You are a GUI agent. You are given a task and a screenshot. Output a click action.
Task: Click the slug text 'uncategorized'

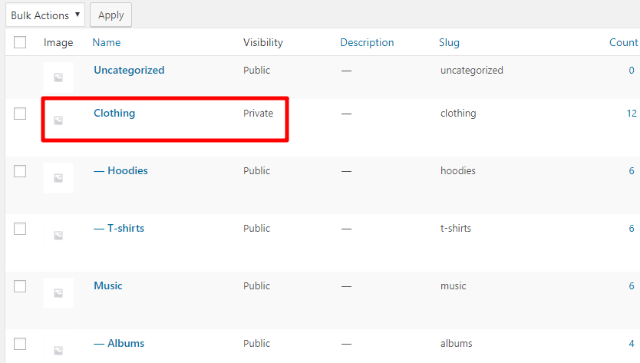click(471, 71)
